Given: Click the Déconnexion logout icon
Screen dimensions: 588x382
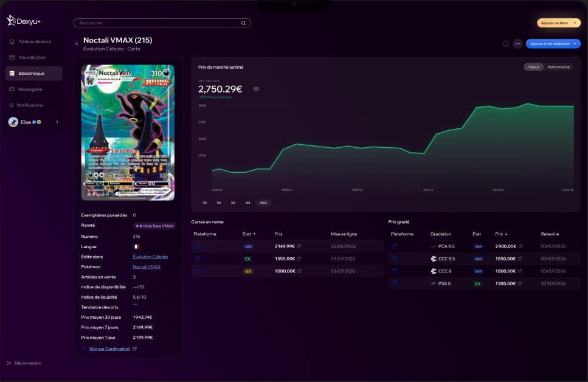Looking at the screenshot, I should pyautogui.click(x=9, y=363).
